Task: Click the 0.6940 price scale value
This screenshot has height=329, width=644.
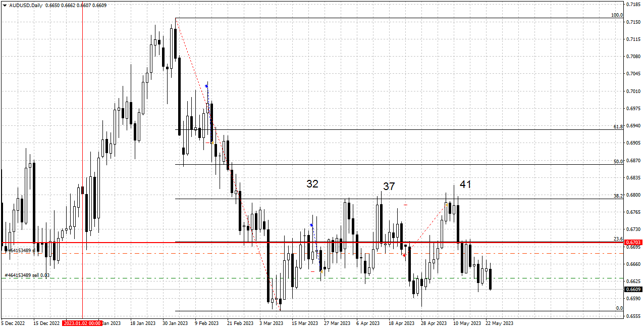Action: tap(633, 126)
